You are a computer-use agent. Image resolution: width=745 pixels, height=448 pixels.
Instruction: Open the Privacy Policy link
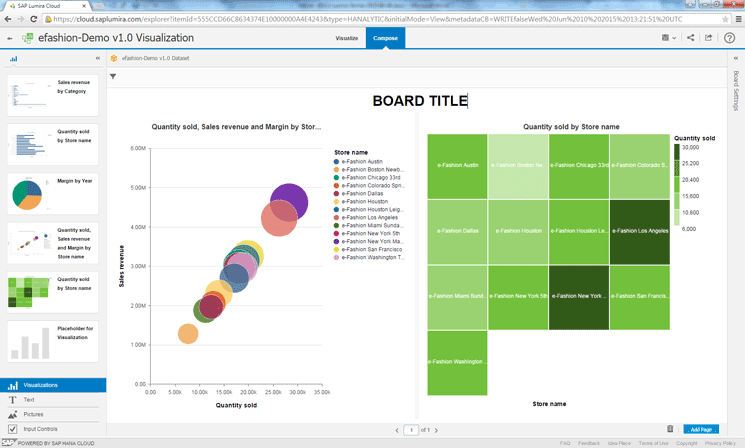click(720, 442)
